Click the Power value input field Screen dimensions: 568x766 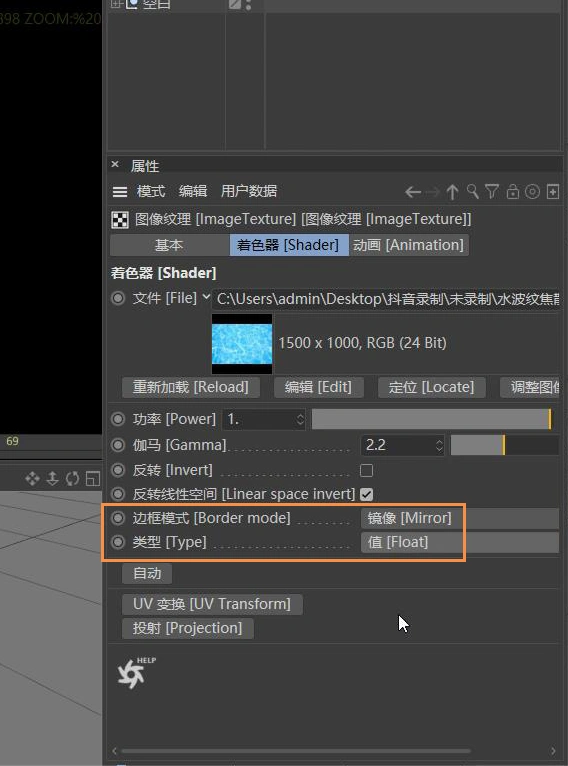pos(264,419)
